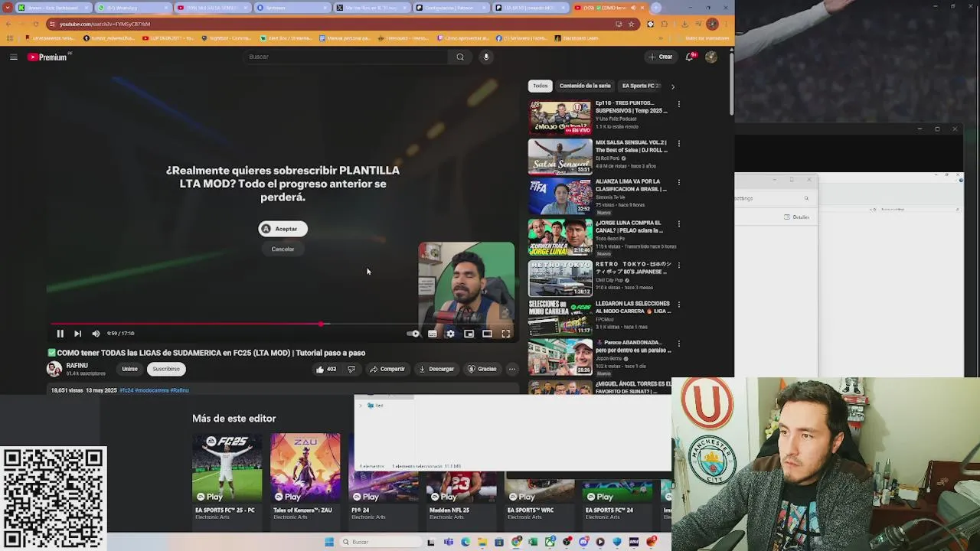Open Mix Salsa Sensual video thumbnail
This screenshot has height=551, width=980.
pos(560,156)
